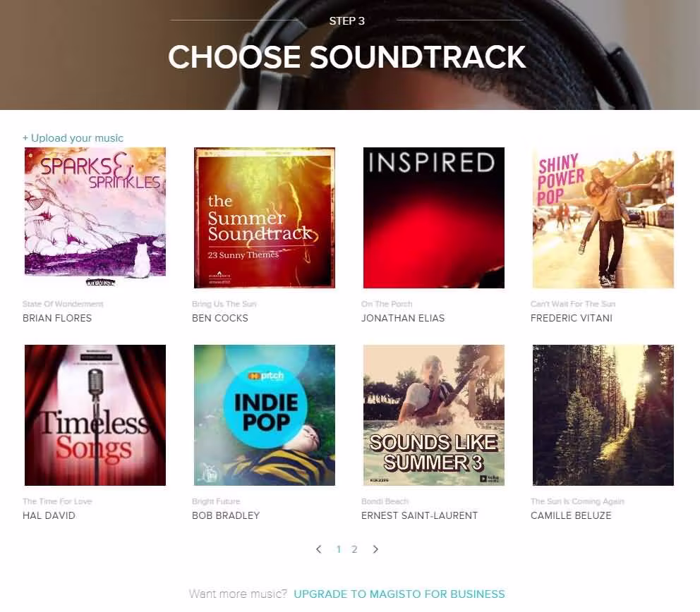Choose the Summer Soundtrack album cover
The width and height of the screenshot is (700, 612).
click(x=265, y=218)
